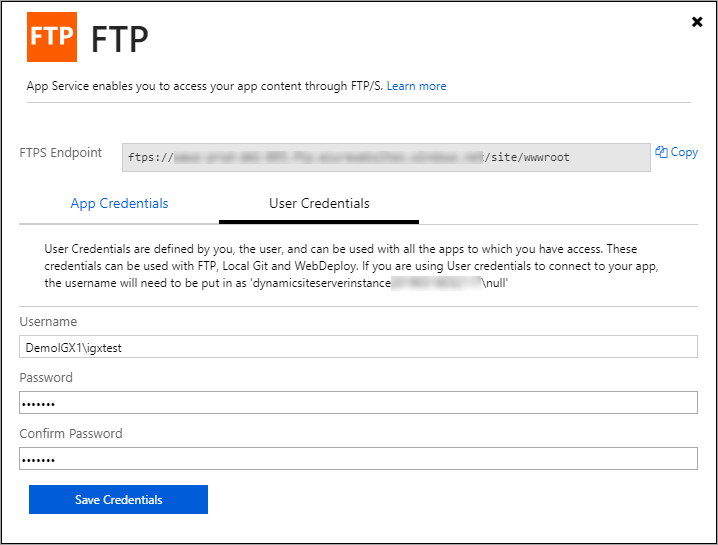Focus the Username input field
This screenshot has height=545, width=718.
(358, 347)
